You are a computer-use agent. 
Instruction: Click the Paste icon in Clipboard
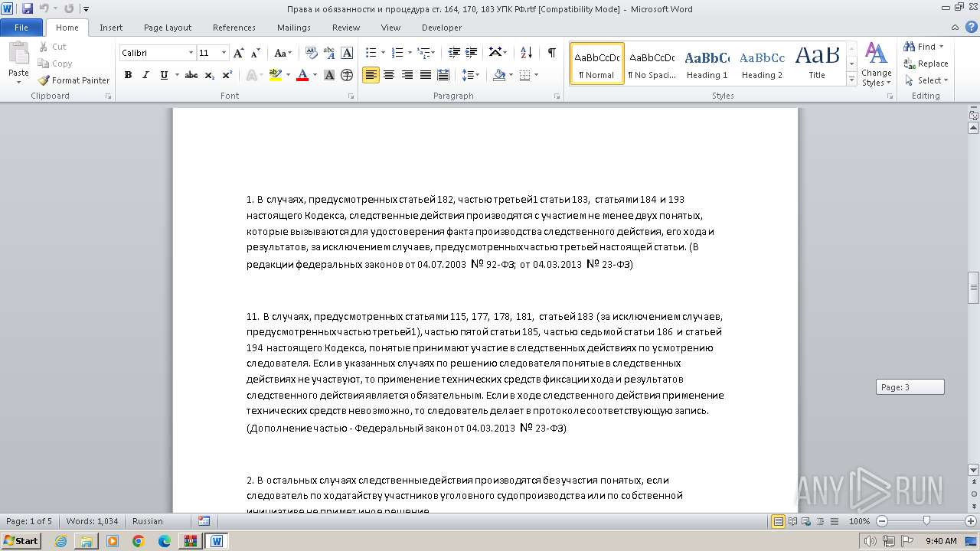click(x=18, y=54)
